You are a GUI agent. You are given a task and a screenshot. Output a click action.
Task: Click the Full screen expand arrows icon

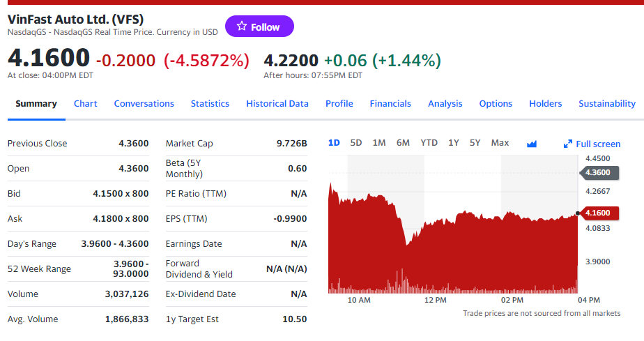coord(568,144)
